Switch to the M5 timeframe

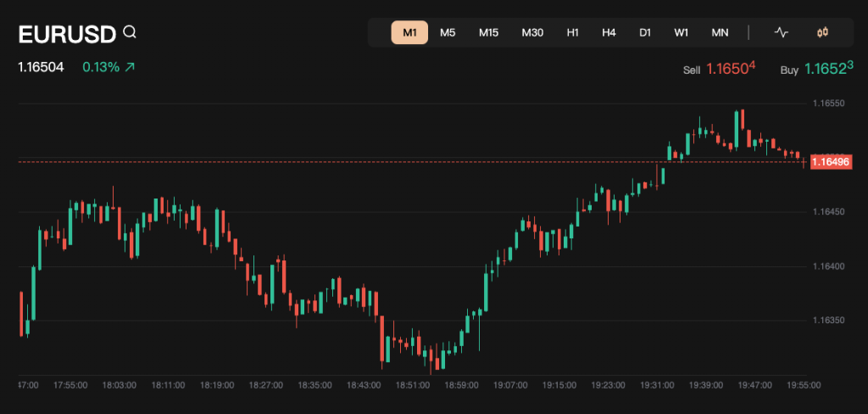(448, 33)
